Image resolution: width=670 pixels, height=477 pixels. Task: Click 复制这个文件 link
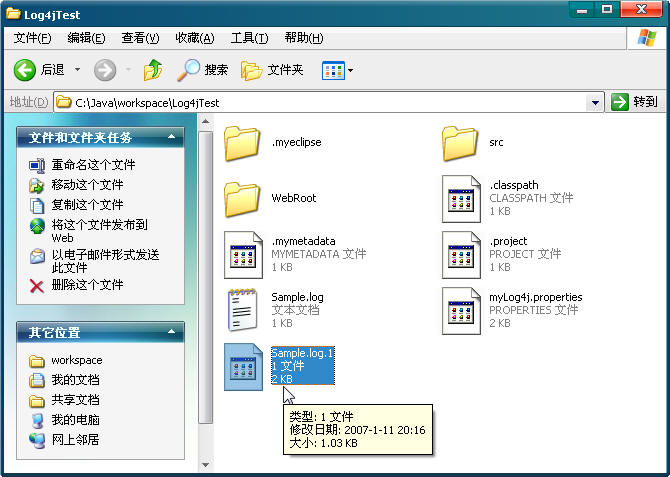point(87,204)
